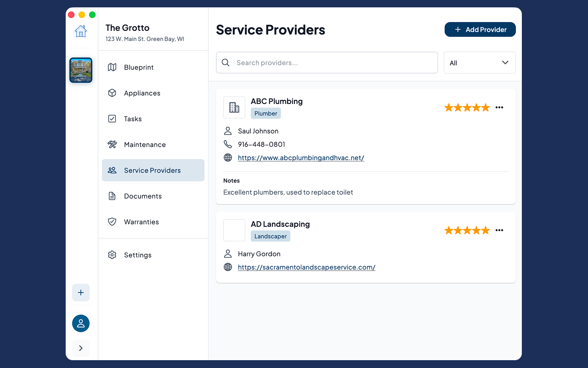Open the user profile avatar icon
588x368 pixels.
pyautogui.click(x=81, y=323)
